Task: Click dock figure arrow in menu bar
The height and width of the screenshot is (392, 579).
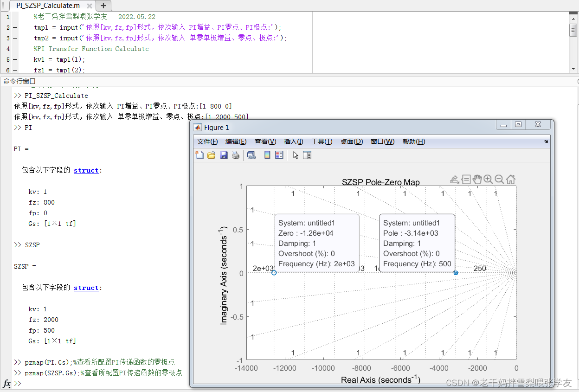Action: pos(546,142)
